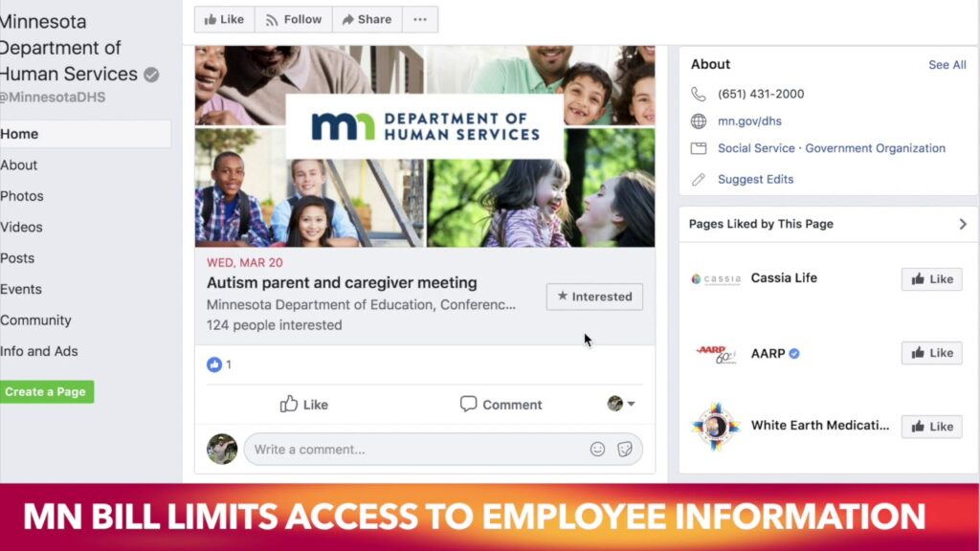The image size is (980, 551).
Task: Expand Pages Liked by This Page chevron
Action: [963, 224]
